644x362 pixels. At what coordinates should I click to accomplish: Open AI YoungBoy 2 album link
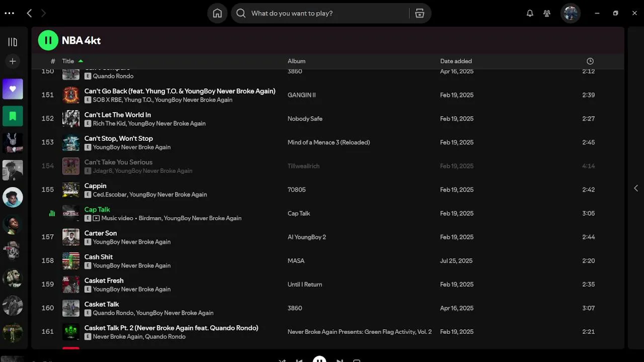306,237
